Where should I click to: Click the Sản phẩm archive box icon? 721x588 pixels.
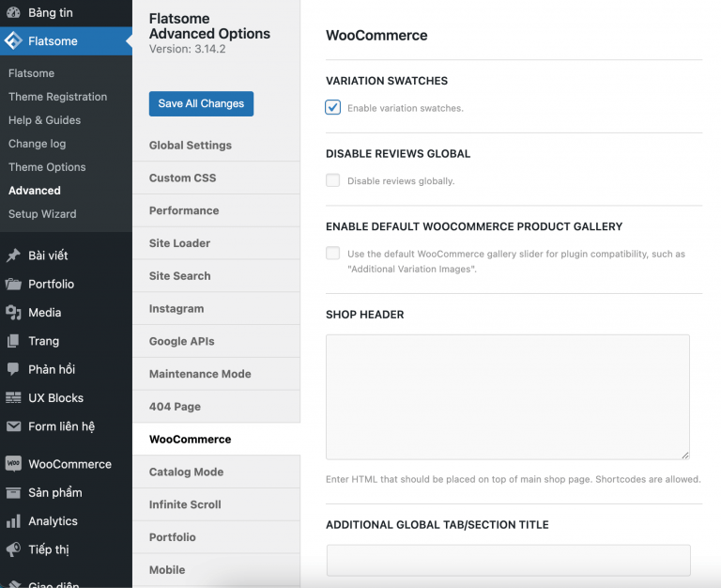point(13,493)
